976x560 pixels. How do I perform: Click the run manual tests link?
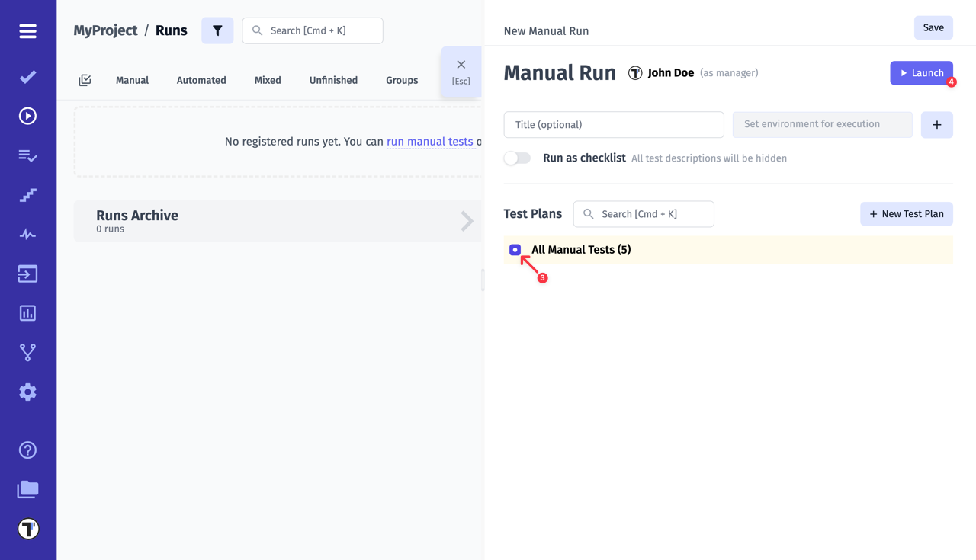point(430,141)
